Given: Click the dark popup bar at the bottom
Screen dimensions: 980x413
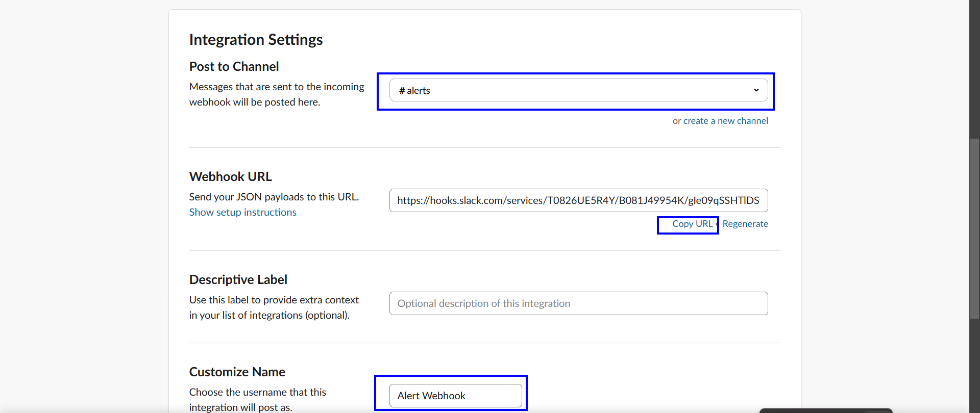Looking at the screenshot, I should click(825, 410).
